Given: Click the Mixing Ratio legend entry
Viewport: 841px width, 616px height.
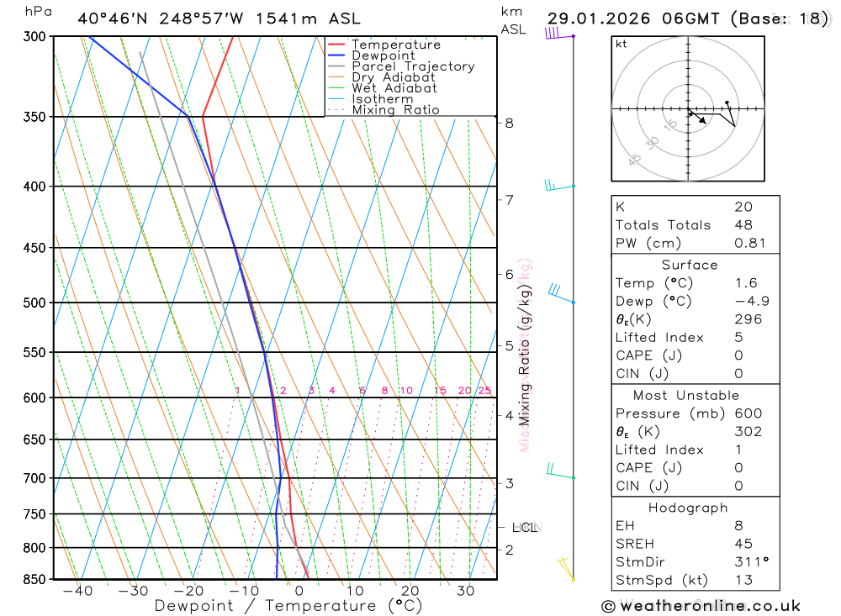Looking at the screenshot, I should (383, 110).
